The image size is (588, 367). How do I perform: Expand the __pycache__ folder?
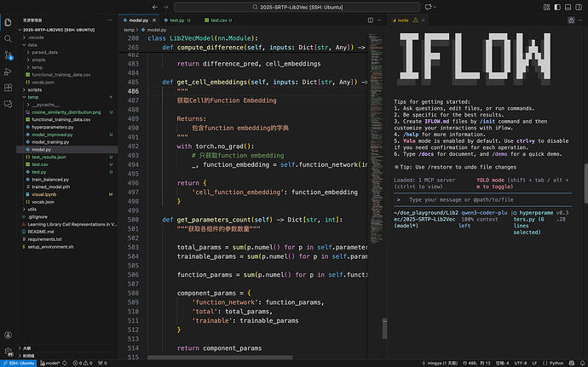[x=45, y=105]
